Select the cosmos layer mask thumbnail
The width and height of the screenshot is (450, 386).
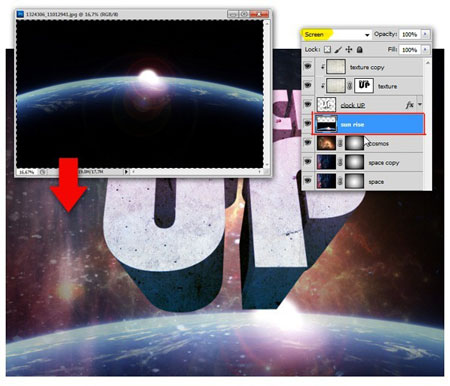[x=354, y=143]
